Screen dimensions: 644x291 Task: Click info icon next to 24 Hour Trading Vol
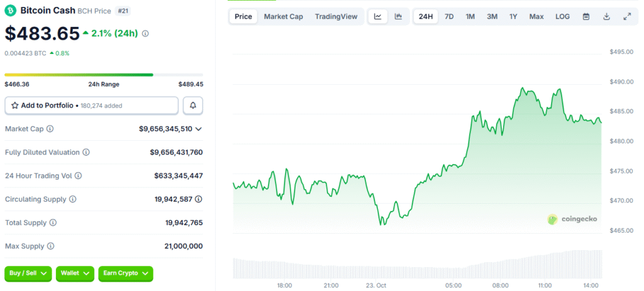coord(79,176)
